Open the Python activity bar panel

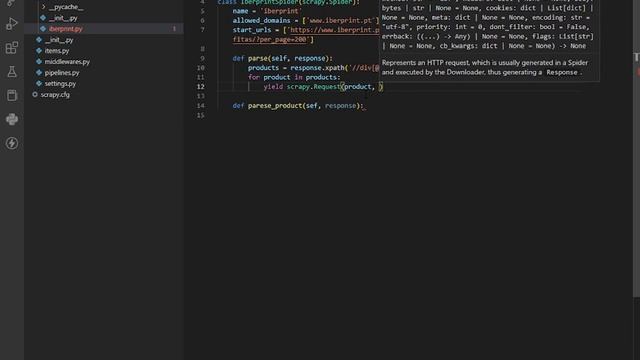[x=12, y=119]
